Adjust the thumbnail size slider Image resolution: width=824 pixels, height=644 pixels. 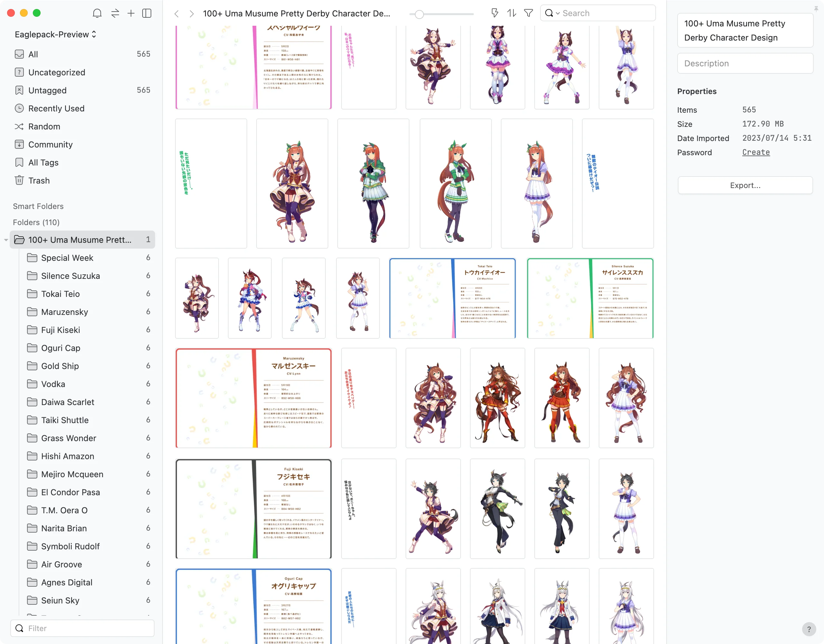(419, 14)
